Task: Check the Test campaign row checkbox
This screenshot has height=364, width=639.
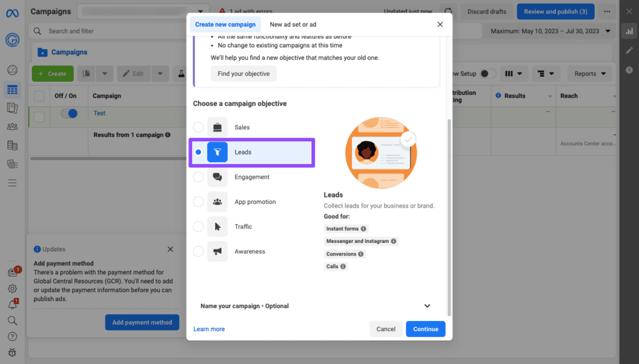Action: pos(39,117)
